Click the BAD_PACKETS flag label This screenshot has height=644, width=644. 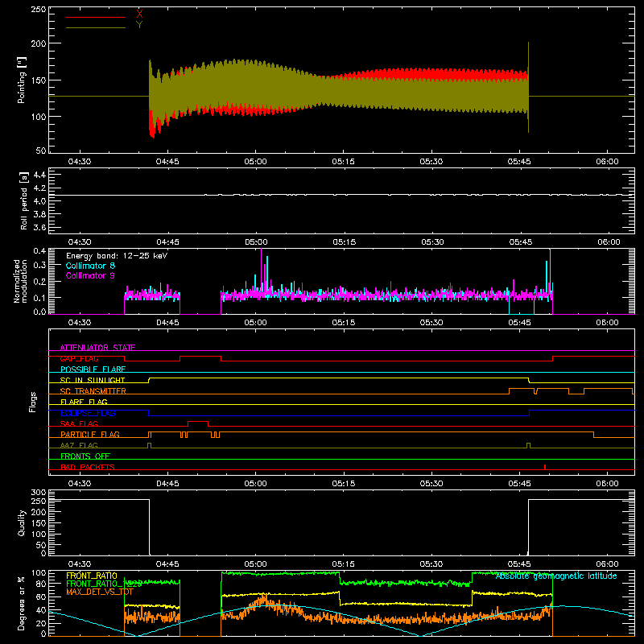[x=88, y=467]
